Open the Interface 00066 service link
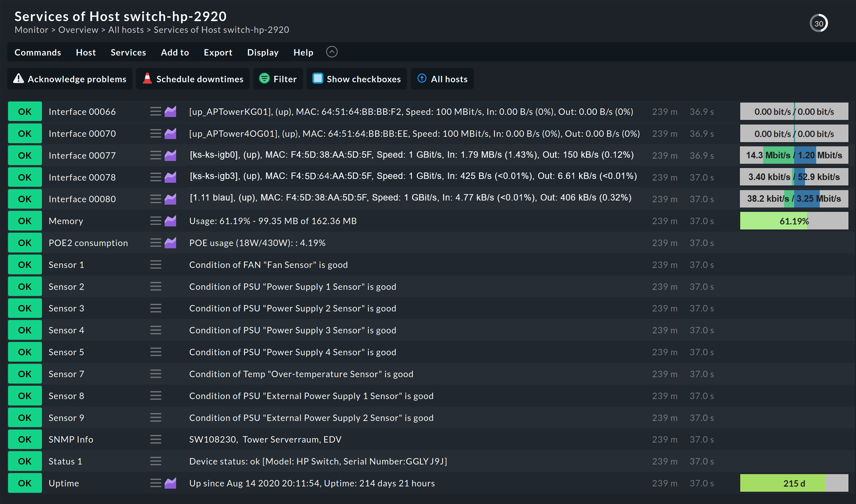Viewport: 856px width, 504px height. [x=82, y=112]
